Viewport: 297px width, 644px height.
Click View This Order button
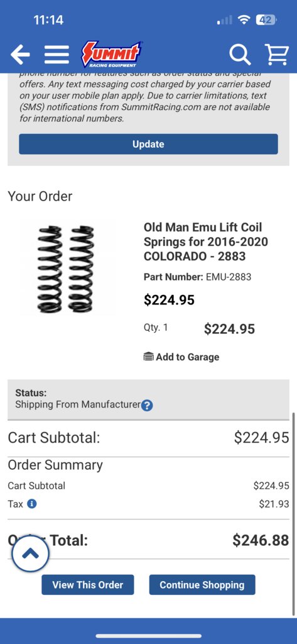pyautogui.click(x=88, y=585)
